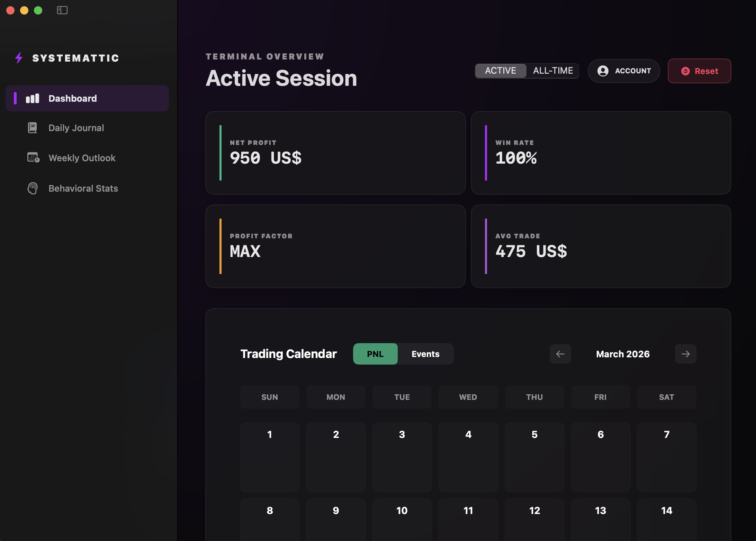
Task: Select the Dashboard menu entry
Action: coord(72,98)
